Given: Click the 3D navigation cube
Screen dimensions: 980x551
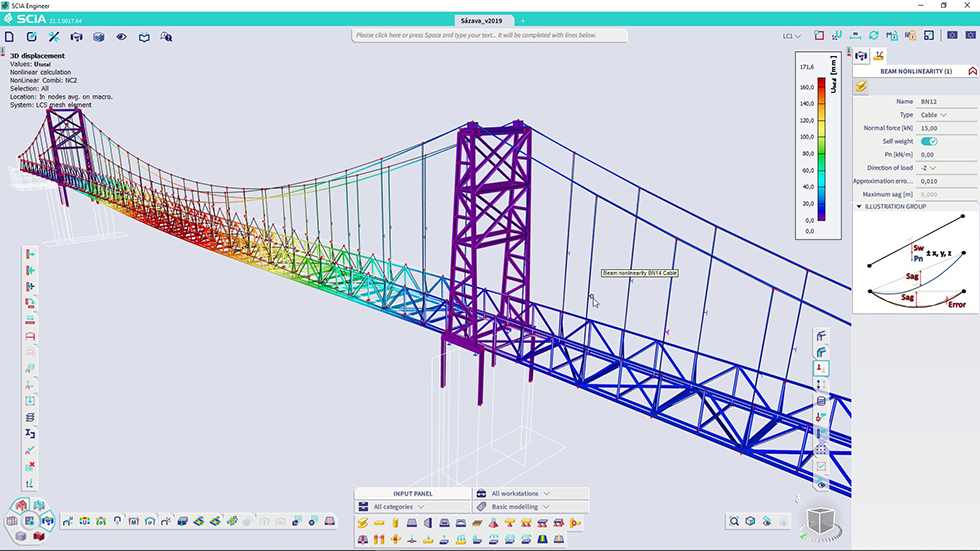Looking at the screenshot, I should pyautogui.click(x=819, y=521).
